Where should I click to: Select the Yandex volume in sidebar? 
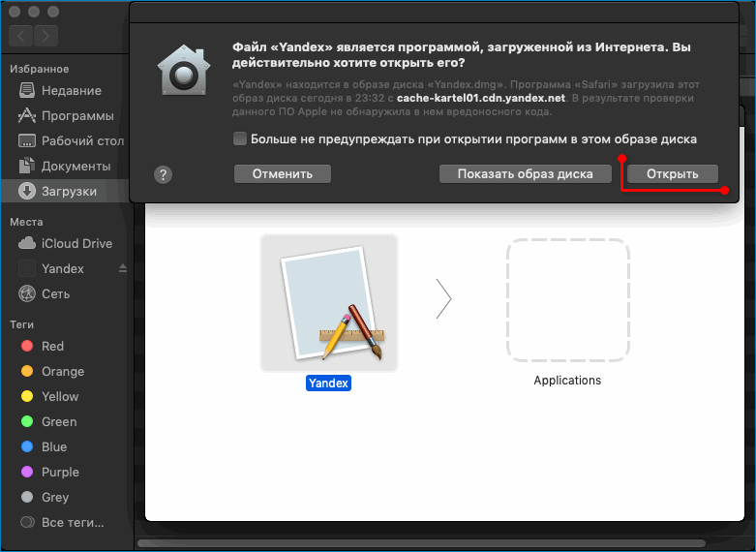pos(66,268)
